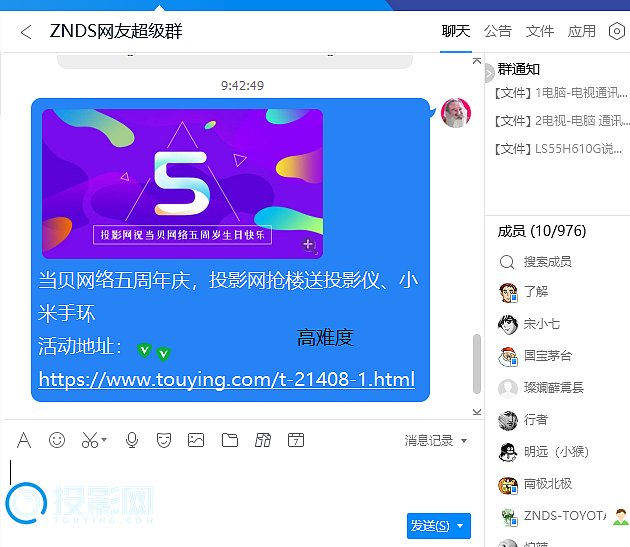630x547 pixels.
Task: Switch to the 文件 tab
Action: 540,31
